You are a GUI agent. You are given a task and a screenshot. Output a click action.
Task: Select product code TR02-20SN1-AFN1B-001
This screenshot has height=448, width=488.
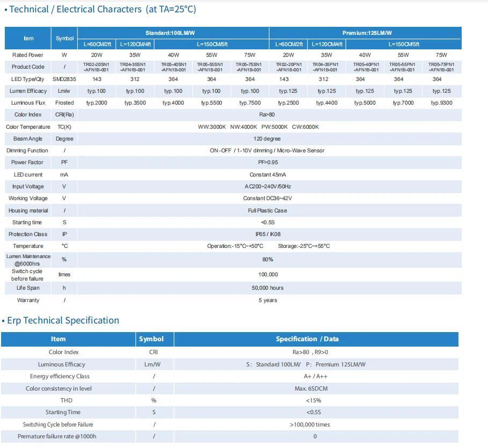96,67
